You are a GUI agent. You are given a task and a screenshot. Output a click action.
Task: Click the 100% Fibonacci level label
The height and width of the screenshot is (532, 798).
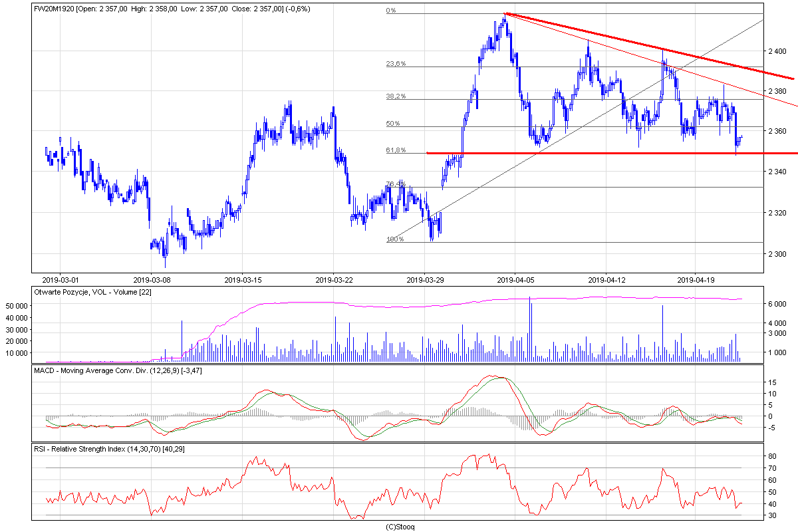394,239
